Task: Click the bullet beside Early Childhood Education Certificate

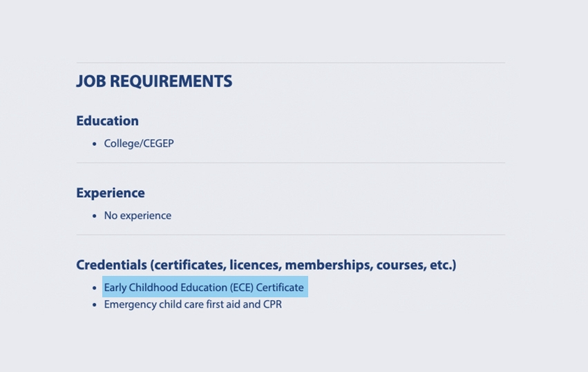Action: [95, 288]
